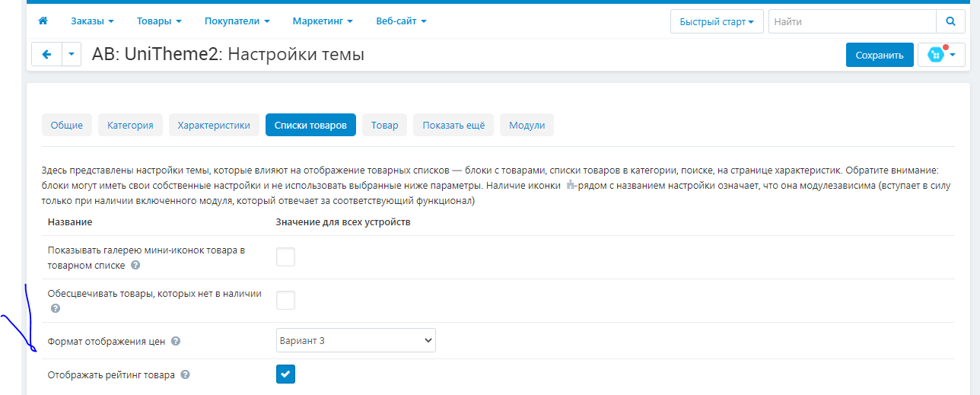980x395 pixels.
Task: Open the Формат отображения цен dropdown
Action: coord(355,341)
